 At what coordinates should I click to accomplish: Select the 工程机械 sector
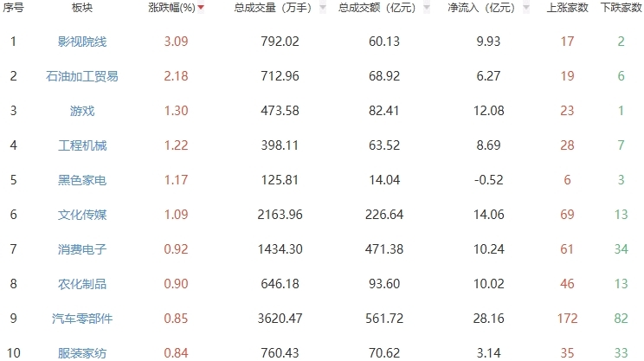pos(82,145)
